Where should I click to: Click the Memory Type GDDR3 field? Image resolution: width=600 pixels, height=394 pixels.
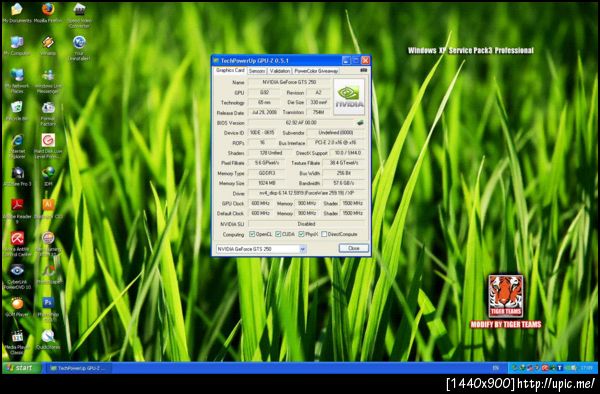click(x=266, y=173)
